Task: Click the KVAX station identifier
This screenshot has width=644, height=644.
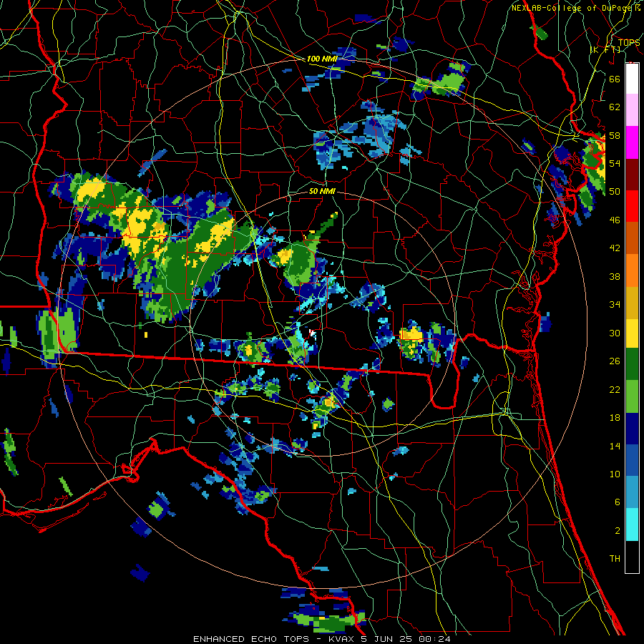Action: 343,639
